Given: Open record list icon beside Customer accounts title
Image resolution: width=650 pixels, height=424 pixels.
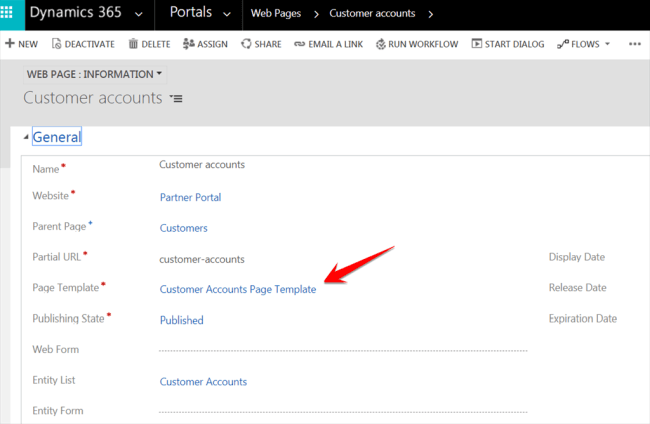Looking at the screenshot, I should point(176,99).
